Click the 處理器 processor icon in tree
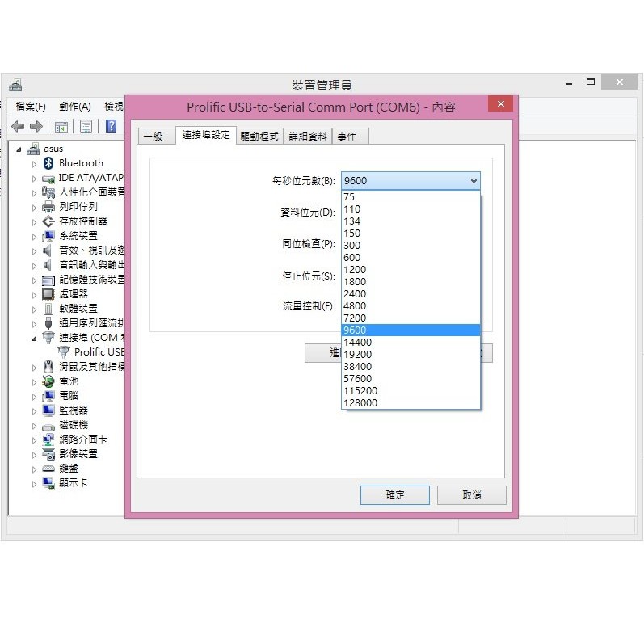 tap(48, 294)
